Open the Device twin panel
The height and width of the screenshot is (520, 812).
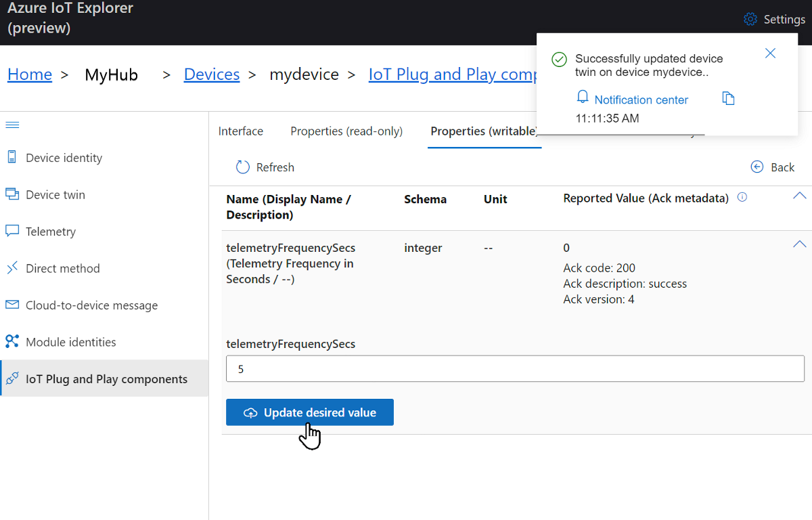[x=55, y=194]
